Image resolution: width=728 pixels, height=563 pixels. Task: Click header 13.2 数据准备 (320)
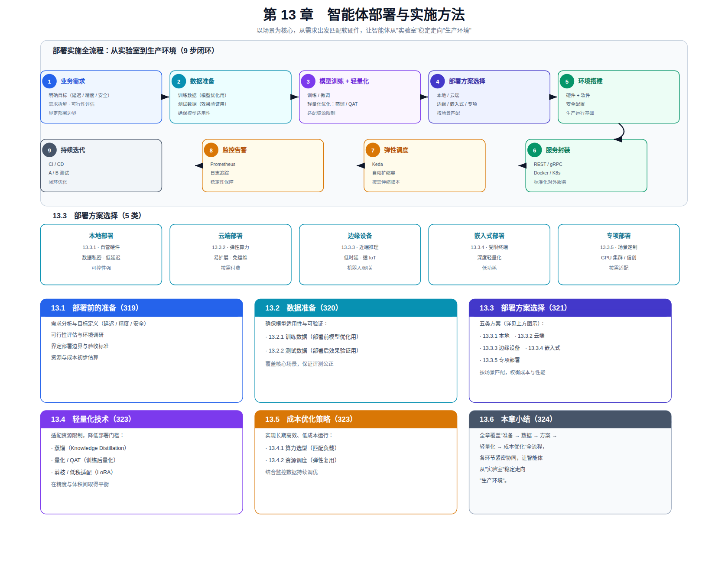356,308
